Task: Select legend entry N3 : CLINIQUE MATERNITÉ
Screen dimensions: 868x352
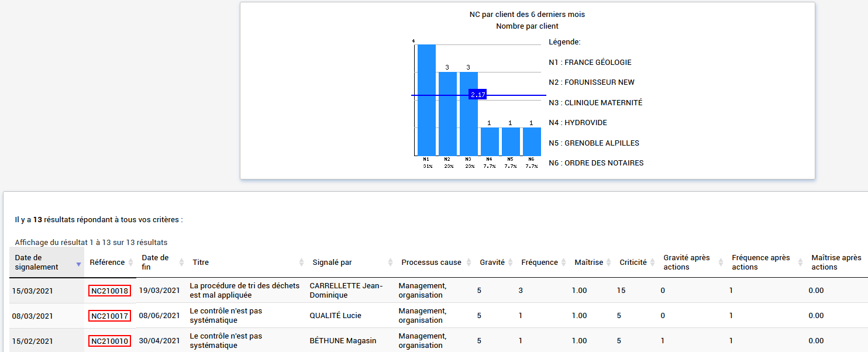Action: click(595, 103)
